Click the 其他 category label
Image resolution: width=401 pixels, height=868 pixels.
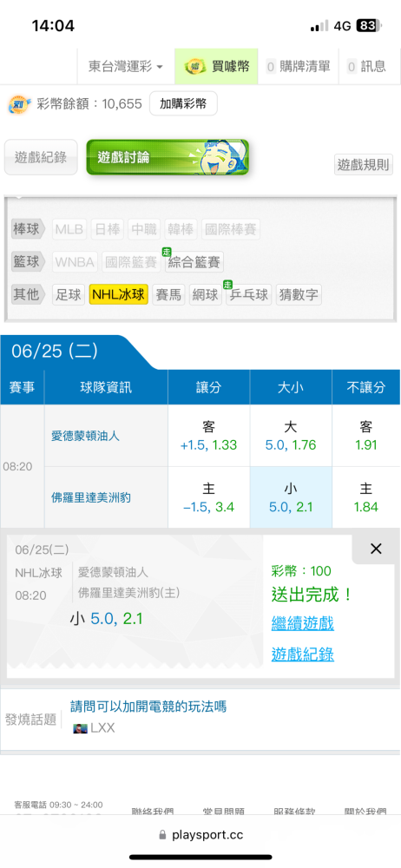click(x=27, y=294)
